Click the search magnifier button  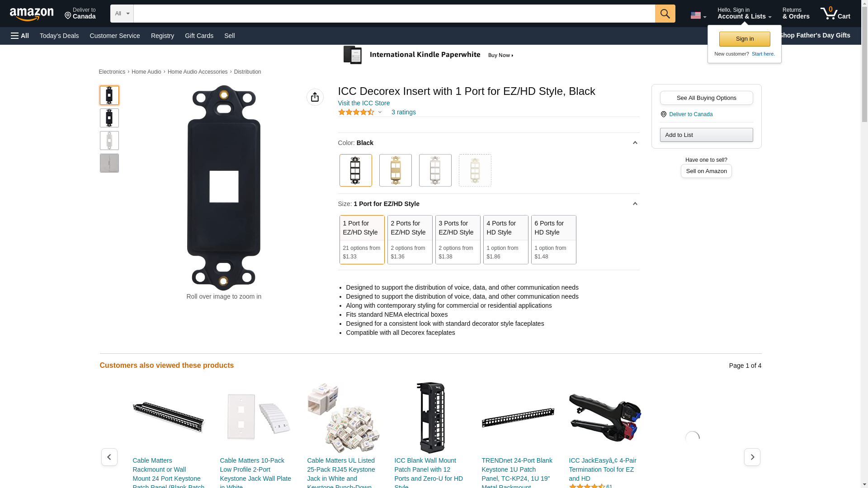[665, 14]
